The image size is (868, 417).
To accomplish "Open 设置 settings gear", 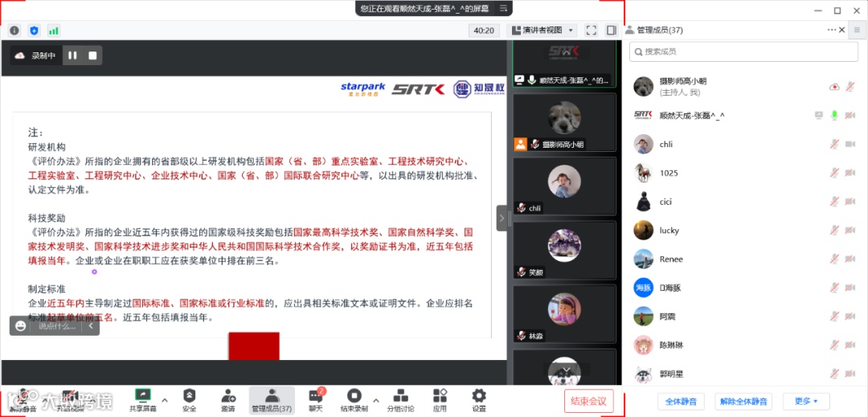I will (479, 400).
